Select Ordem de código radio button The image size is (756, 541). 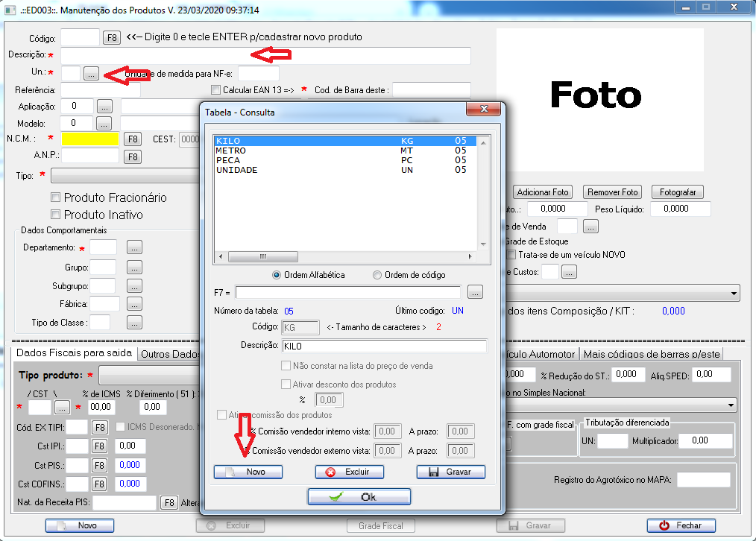[x=377, y=275]
